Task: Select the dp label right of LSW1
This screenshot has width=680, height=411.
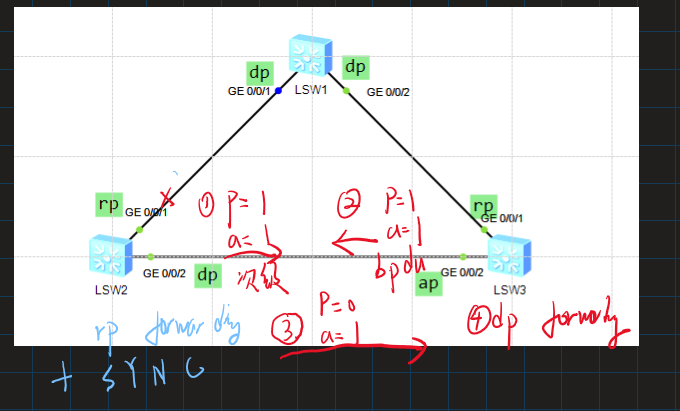Action: (x=356, y=67)
